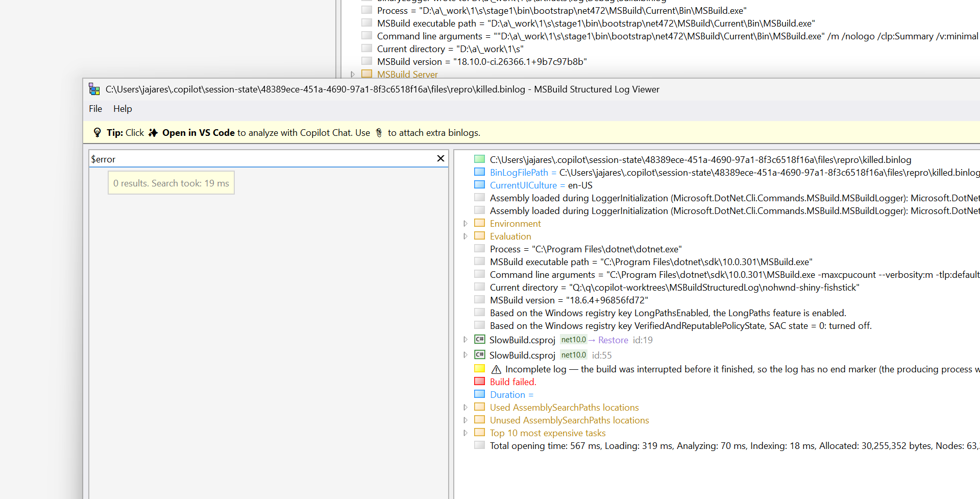Expand Top 10 most expensive tasks
This screenshot has width=980, height=499.
(x=465, y=433)
